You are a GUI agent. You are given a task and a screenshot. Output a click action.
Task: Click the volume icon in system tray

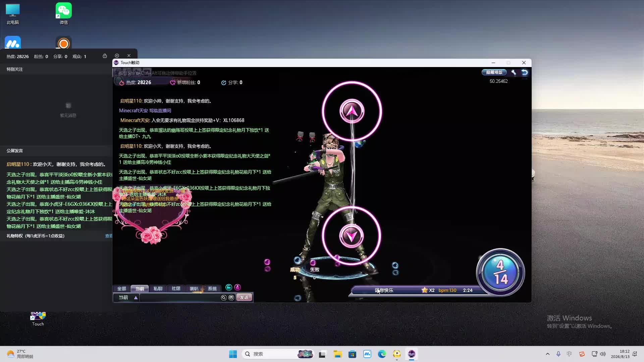(603, 354)
